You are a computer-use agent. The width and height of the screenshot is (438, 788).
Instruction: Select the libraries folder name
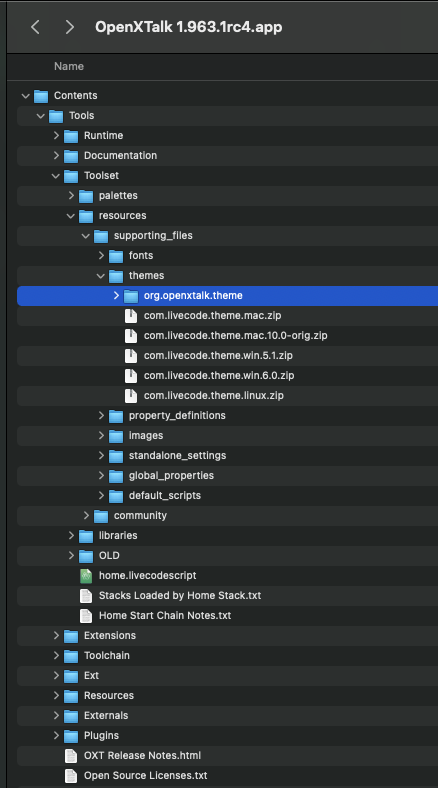(x=118, y=536)
